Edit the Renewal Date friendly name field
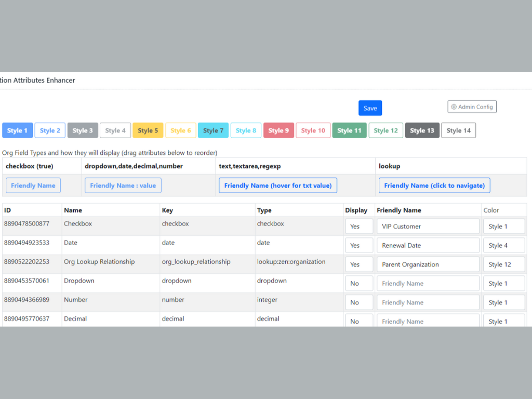 [x=428, y=245]
